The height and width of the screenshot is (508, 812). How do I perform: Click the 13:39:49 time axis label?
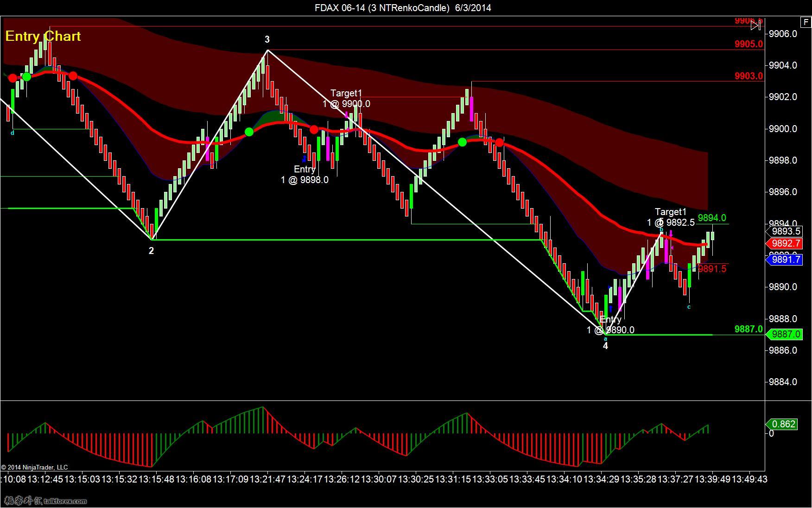click(x=712, y=479)
